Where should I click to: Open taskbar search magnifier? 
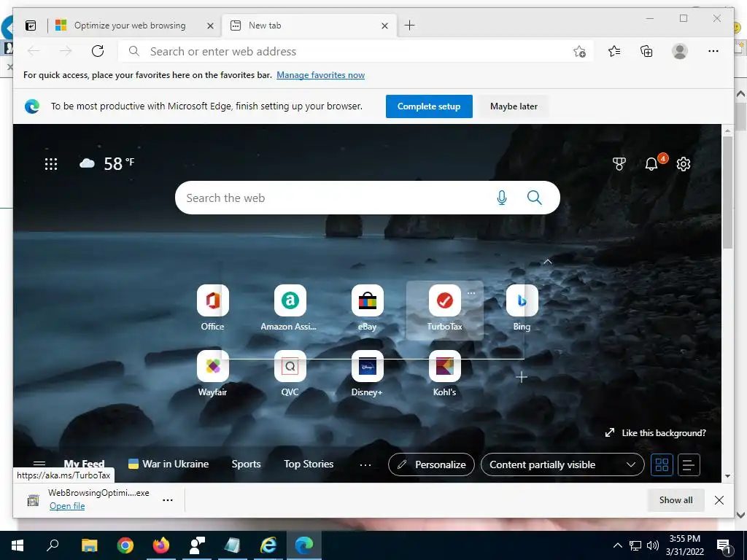[53, 545]
